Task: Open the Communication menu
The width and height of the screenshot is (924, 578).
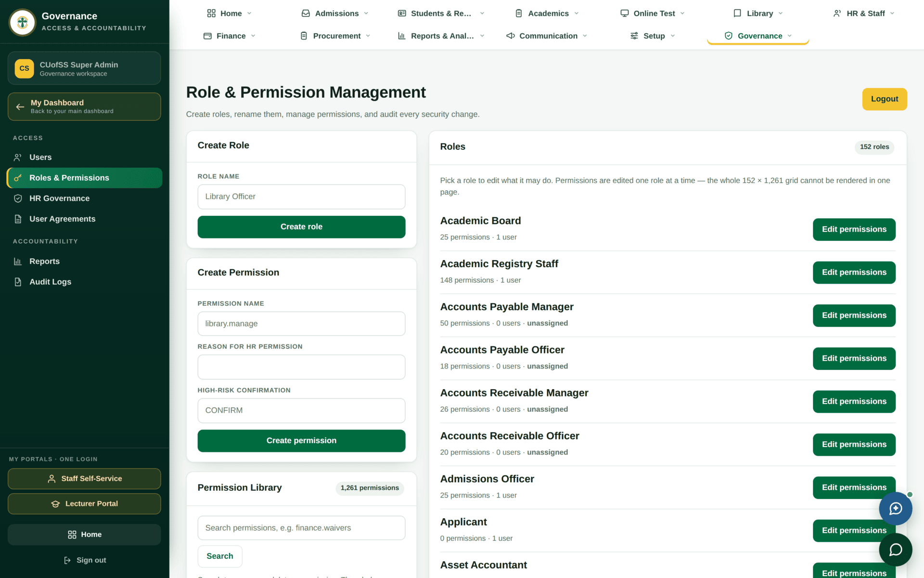Action: click(x=547, y=36)
